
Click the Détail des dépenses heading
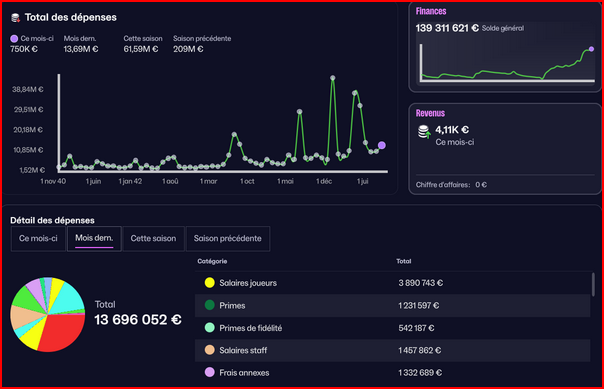(x=52, y=220)
